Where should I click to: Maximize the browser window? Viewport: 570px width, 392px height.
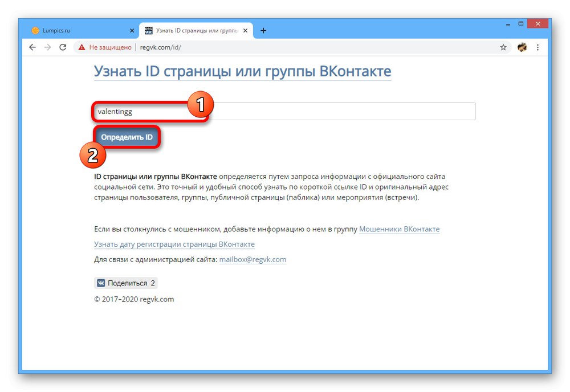pos(521,24)
